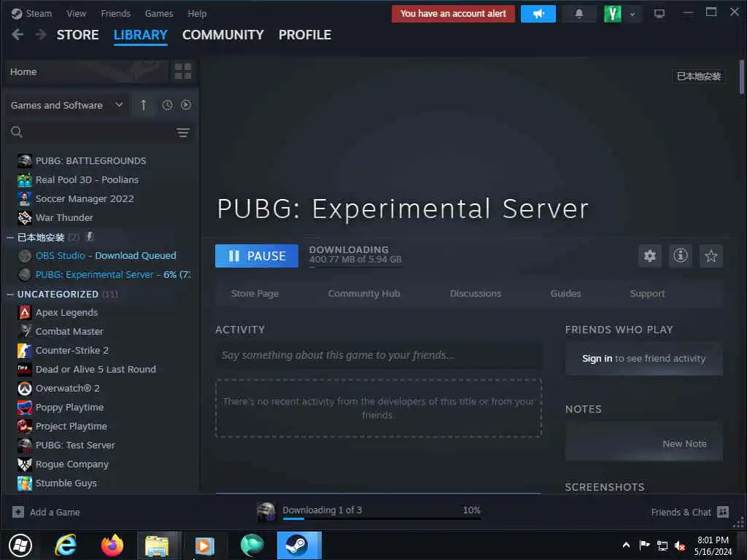747x560 pixels.
Task: Click the Home library button
Action: point(88,72)
